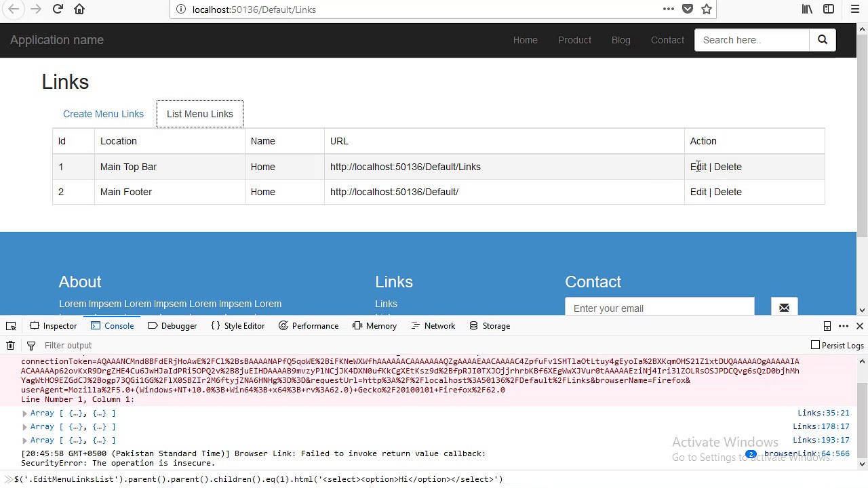Clear console output with trash icon

coord(10,346)
